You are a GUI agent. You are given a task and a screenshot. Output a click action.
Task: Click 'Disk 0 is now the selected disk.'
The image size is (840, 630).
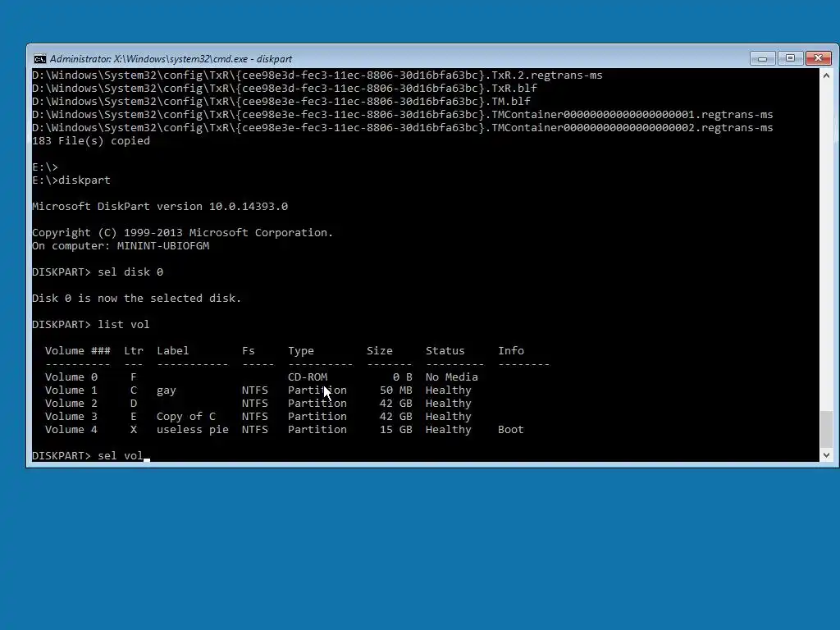coord(137,298)
